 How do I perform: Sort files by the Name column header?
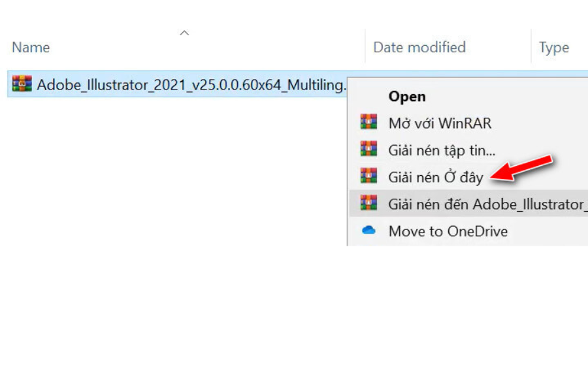coord(31,47)
